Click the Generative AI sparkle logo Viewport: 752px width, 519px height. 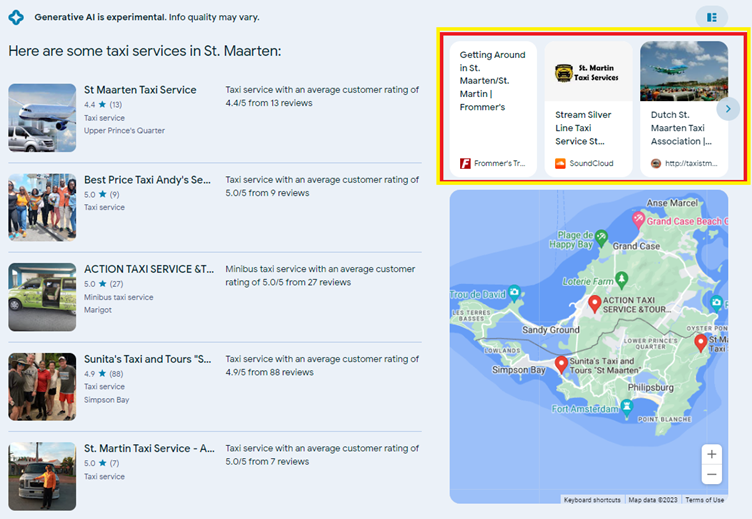pyautogui.click(x=15, y=17)
